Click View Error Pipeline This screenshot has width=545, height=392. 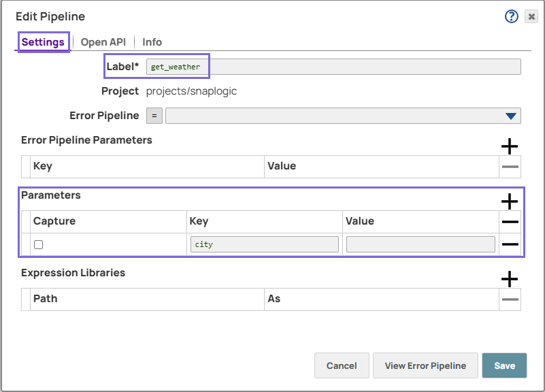click(x=425, y=365)
